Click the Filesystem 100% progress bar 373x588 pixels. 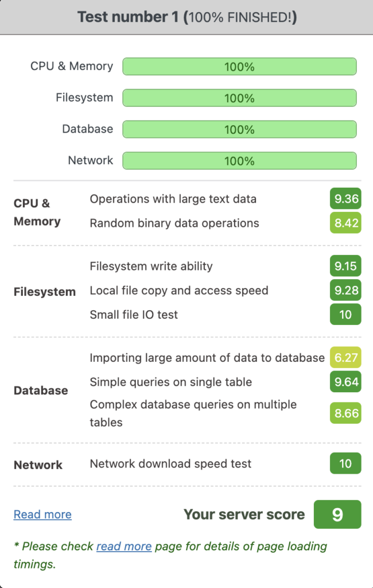click(x=239, y=98)
